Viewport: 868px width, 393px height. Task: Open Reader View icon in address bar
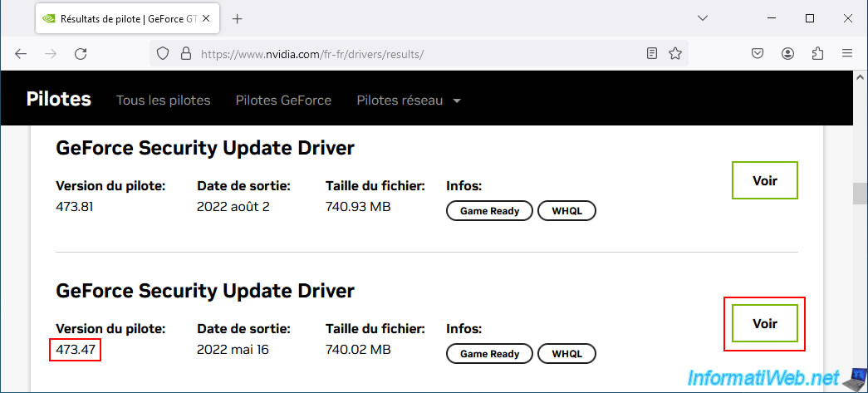pyautogui.click(x=652, y=53)
